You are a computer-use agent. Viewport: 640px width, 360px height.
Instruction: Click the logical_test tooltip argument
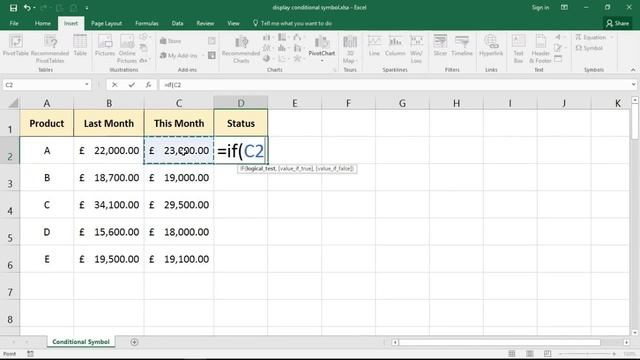pos(261,169)
